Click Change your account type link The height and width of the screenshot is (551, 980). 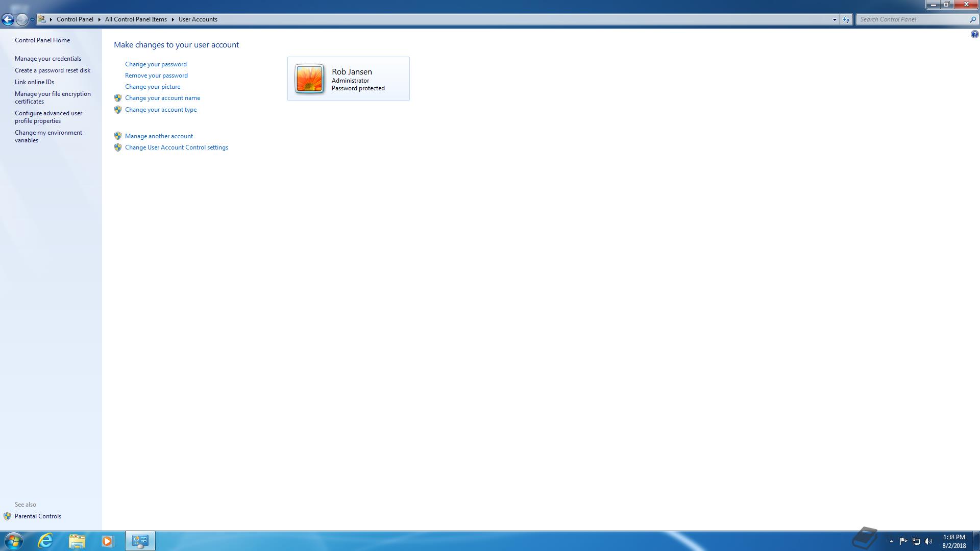click(161, 110)
